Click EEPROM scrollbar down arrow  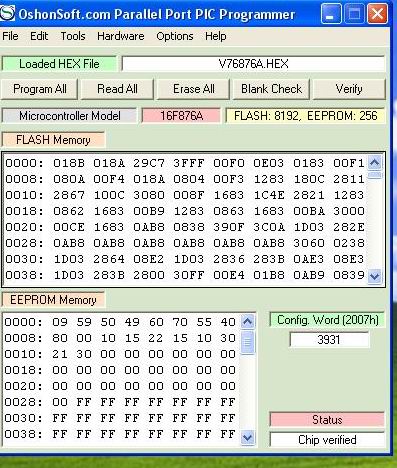pyautogui.click(x=247, y=437)
